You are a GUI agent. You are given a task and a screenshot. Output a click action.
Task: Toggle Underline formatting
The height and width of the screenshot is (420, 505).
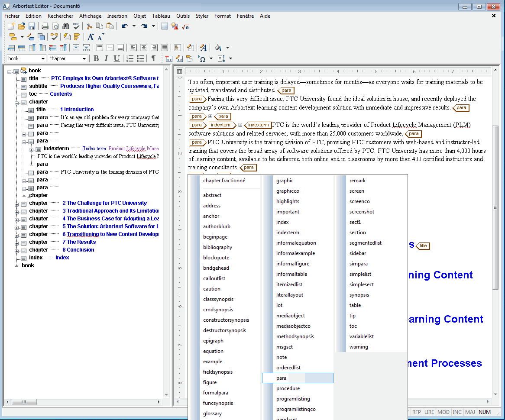pos(117,58)
